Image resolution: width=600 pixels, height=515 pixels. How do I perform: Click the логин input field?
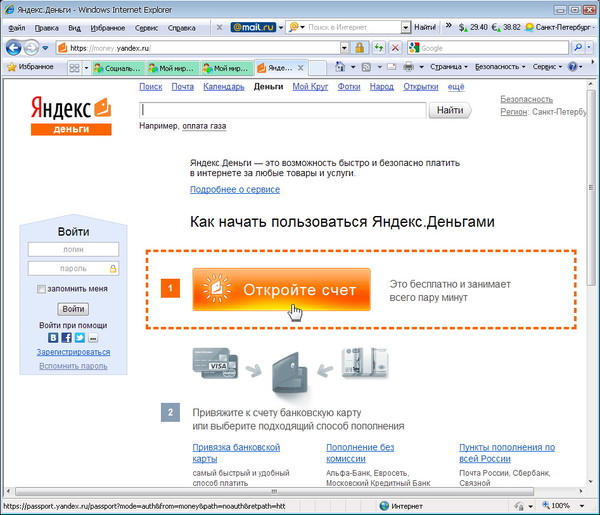point(73,249)
